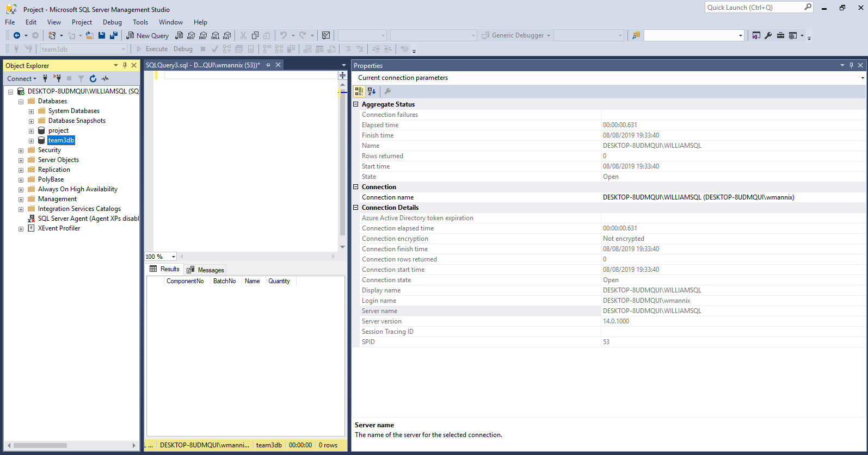Click the DAX query icon
Viewport: 868px width, 455px height.
click(227, 35)
